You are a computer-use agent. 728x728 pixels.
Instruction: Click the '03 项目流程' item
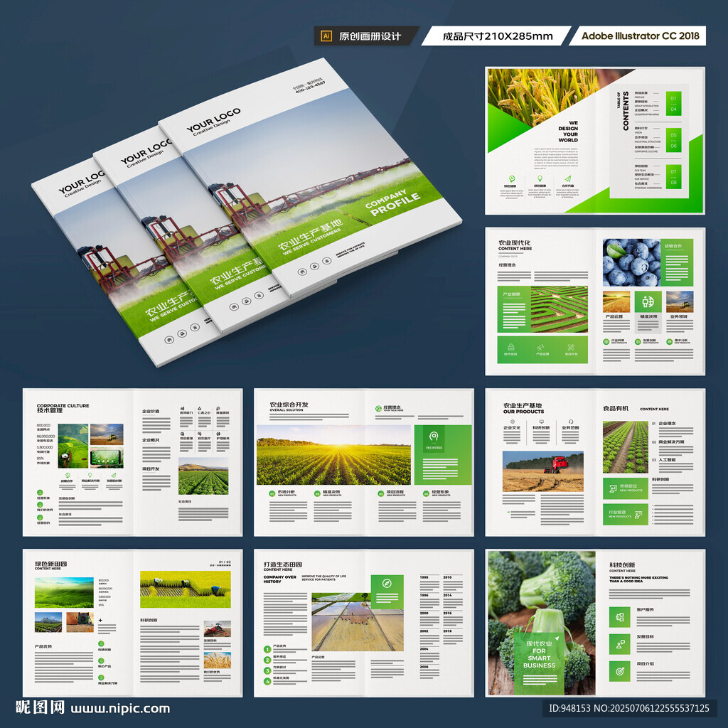coord(392,493)
